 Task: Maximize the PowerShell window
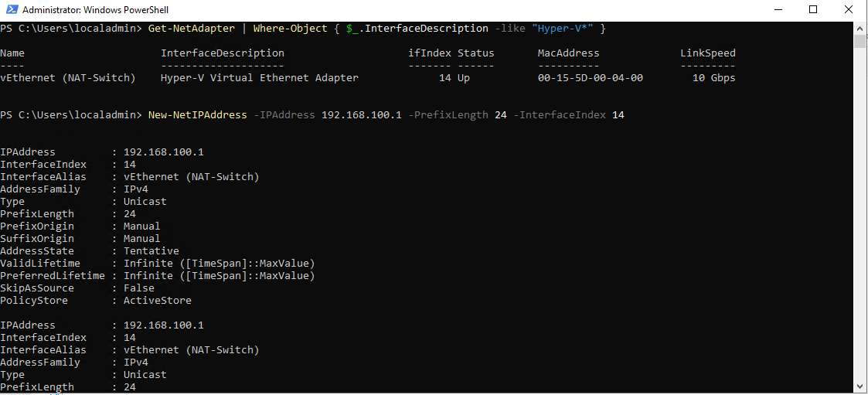point(812,9)
